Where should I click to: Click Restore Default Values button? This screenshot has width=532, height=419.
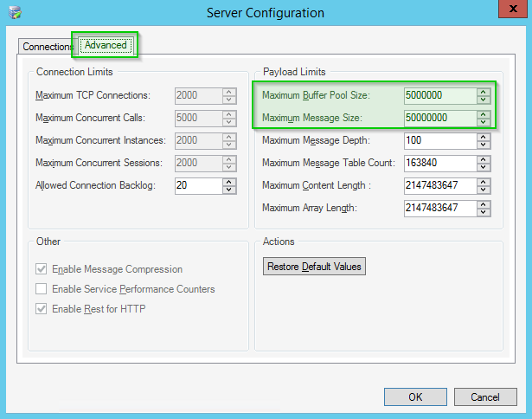[314, 267]
